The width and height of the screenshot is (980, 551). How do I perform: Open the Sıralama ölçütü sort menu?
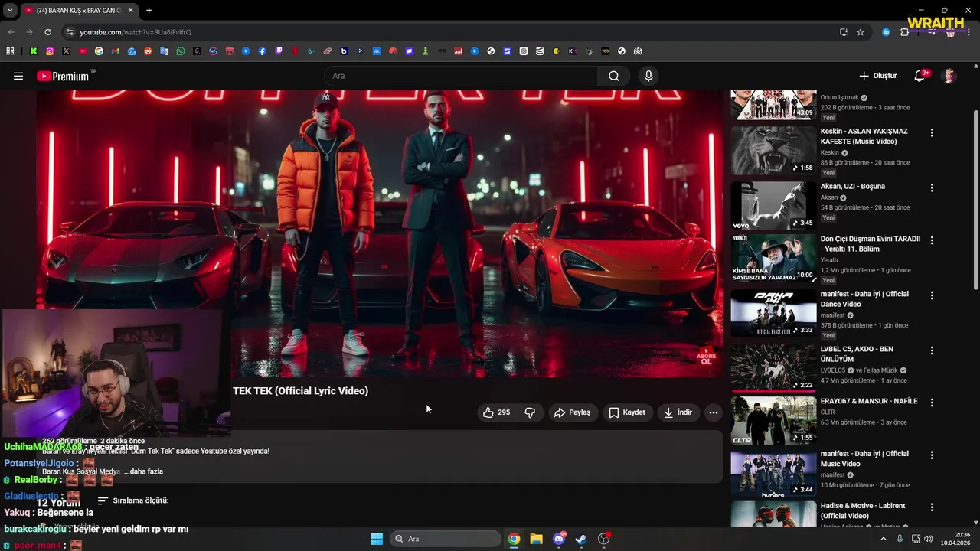tap(133, 500)
